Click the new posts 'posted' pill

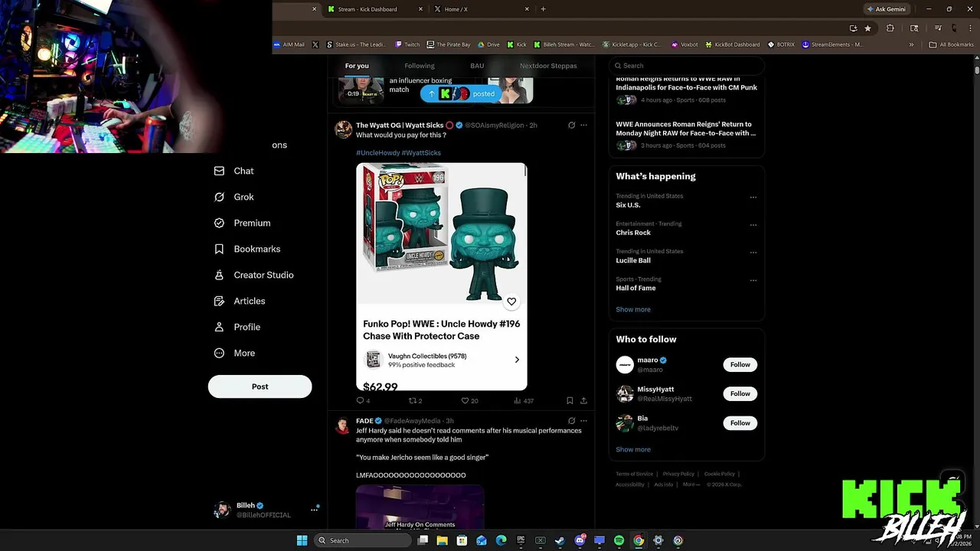462,93
